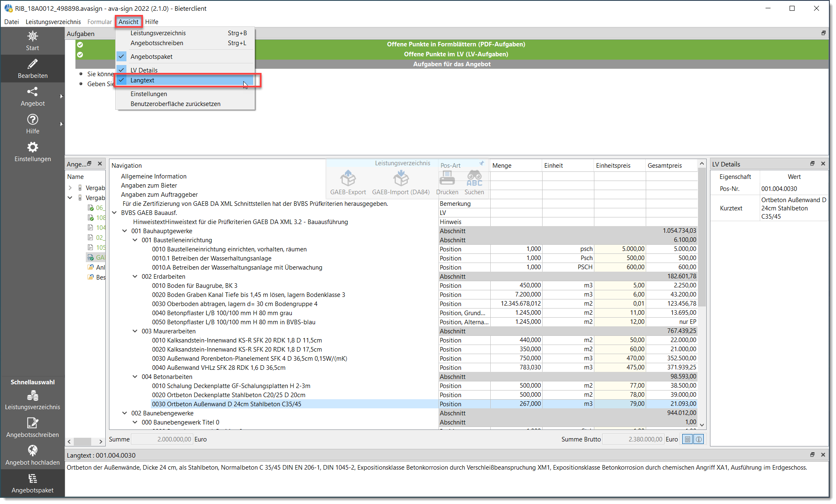Click the Summe value field
Image resolution: width=836 pixels, height=504 pixels.
[162, 439]
